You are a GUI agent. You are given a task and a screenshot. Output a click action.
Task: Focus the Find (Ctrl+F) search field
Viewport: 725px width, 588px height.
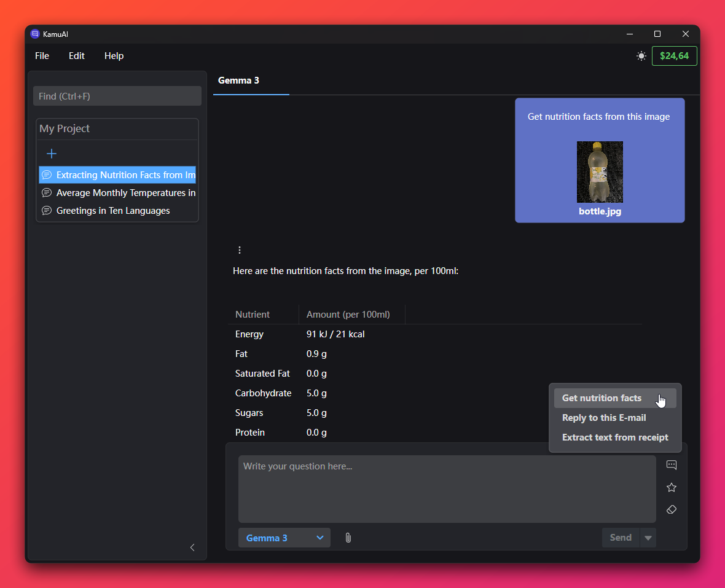tap(117, 96)
